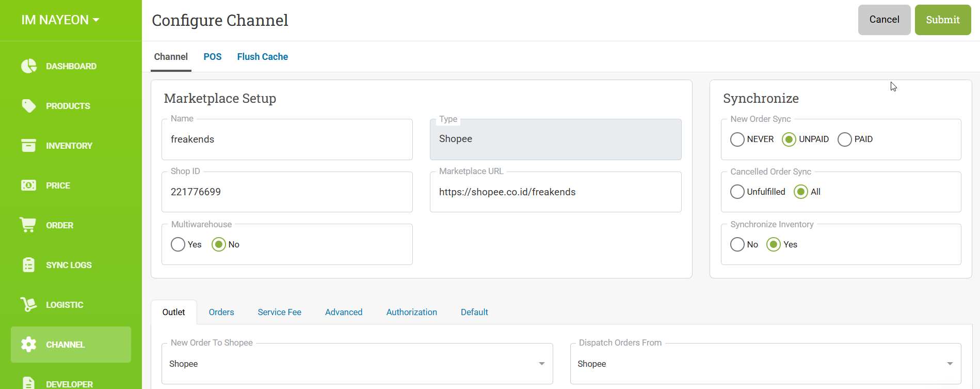
Task: Click the Cancel button
Action: [884, 20]
